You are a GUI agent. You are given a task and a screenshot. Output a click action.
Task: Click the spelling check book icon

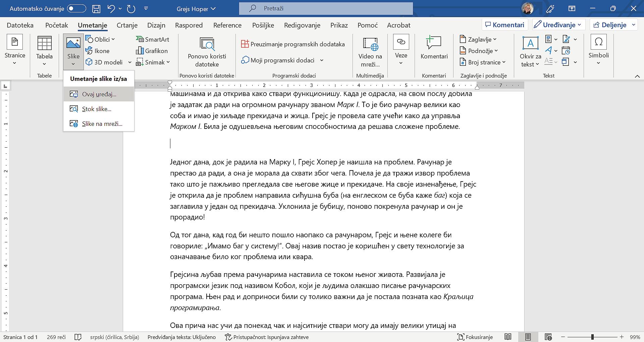[78, 337]
